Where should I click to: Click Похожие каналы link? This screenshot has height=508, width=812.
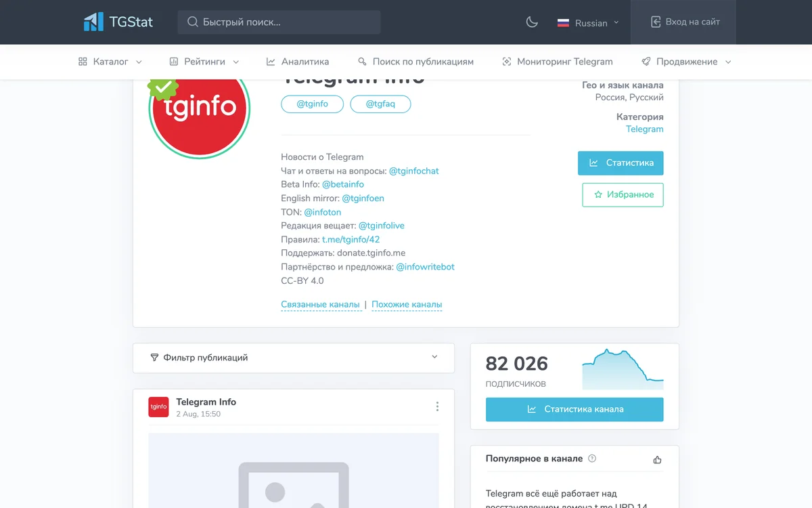pyautogui.click(x=407, y=305)
